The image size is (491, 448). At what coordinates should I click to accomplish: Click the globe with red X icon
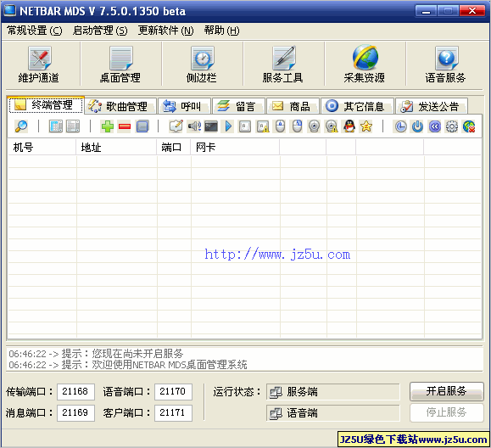[469, 126]
